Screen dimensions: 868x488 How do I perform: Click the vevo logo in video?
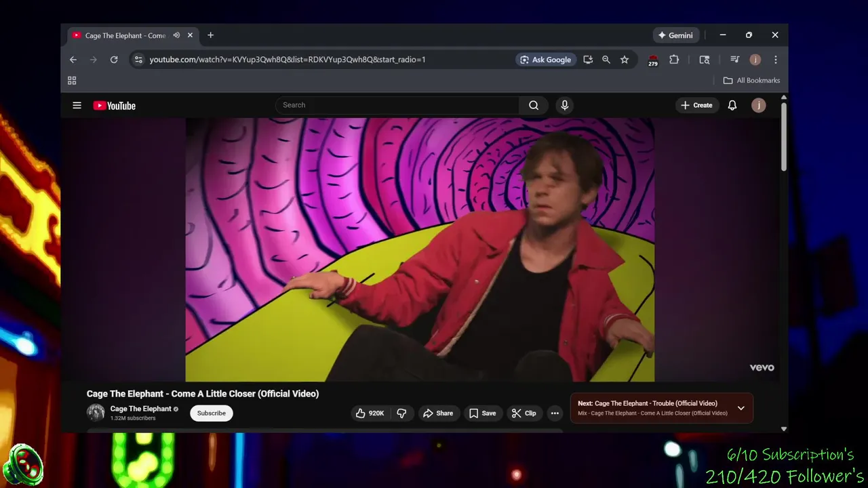coord(762,367)
